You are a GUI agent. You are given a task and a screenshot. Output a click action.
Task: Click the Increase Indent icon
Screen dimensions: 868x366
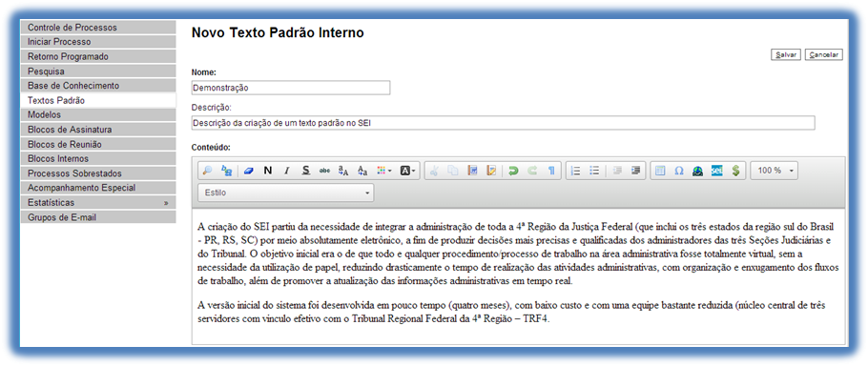(635, 171)
